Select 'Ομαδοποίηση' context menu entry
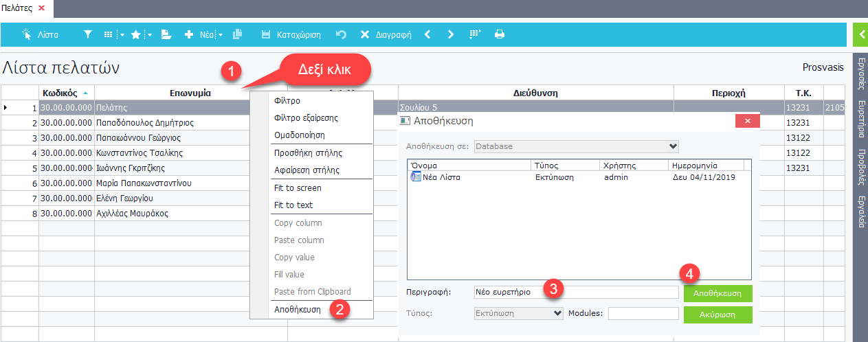Viewport: 868px width, 342px height. 299,135
